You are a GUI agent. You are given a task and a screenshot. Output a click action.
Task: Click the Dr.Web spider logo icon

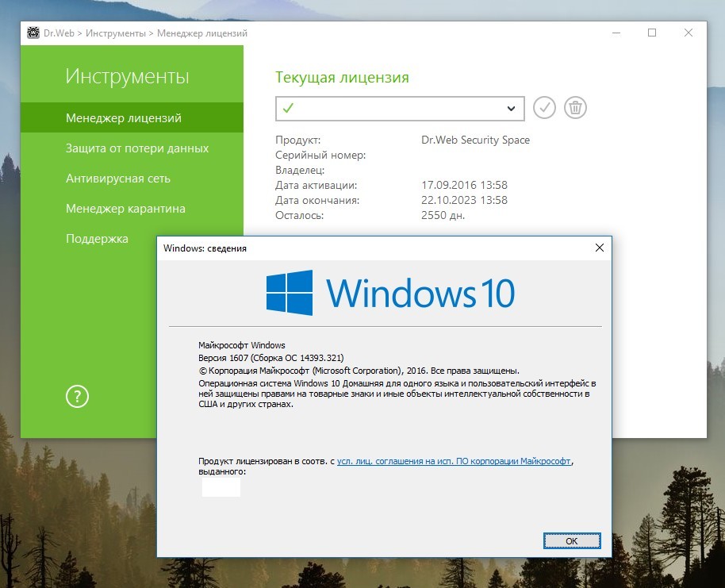[x=33, y=33]
